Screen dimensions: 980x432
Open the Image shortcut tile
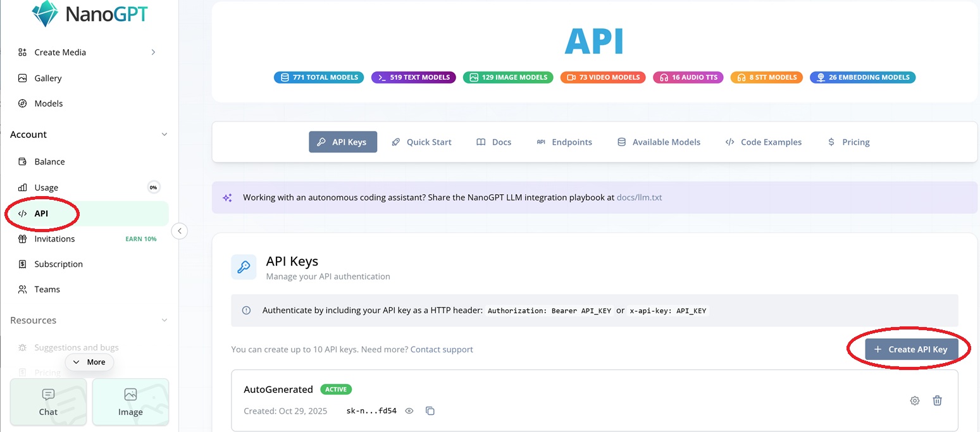pyautogui.click(x=130, y=402)
